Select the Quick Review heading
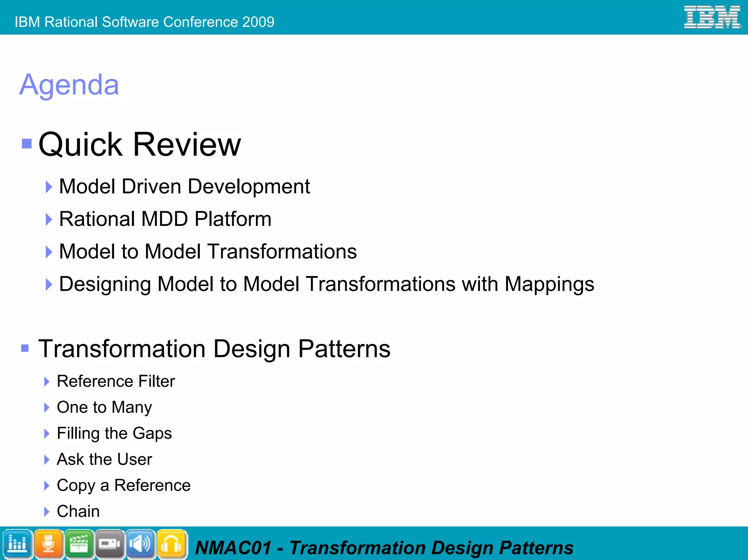The width and height of the screenshot is (748, 560). (x=140, y=145)
